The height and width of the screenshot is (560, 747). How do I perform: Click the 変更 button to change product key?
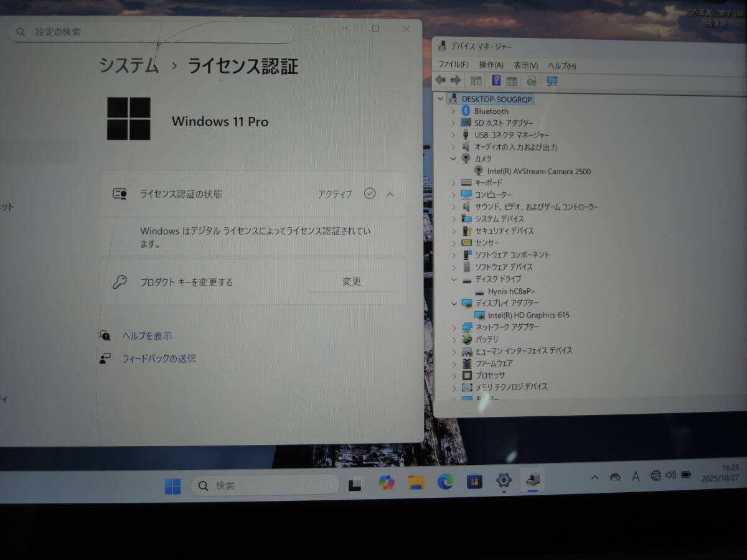click(351, 281)
